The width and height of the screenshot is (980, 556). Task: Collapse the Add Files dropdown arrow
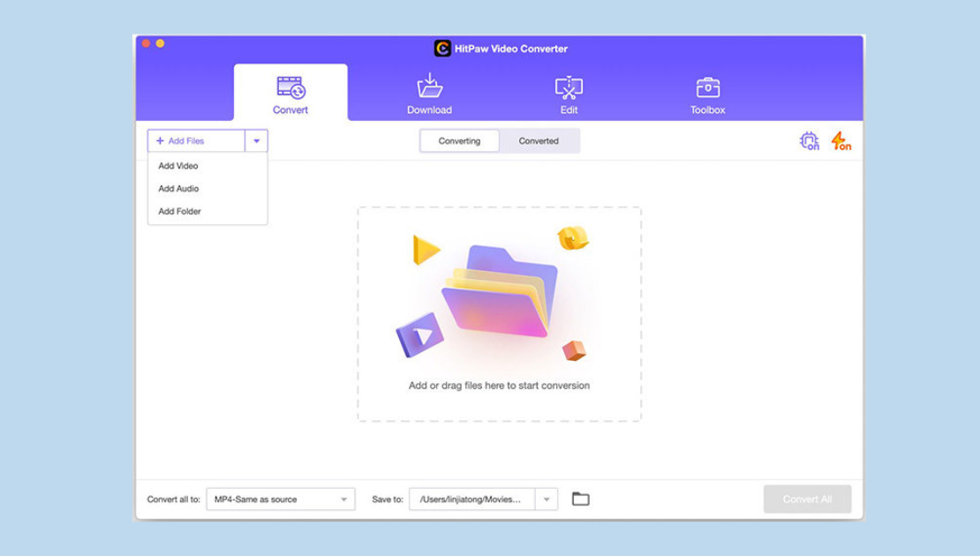click(256, 141)
